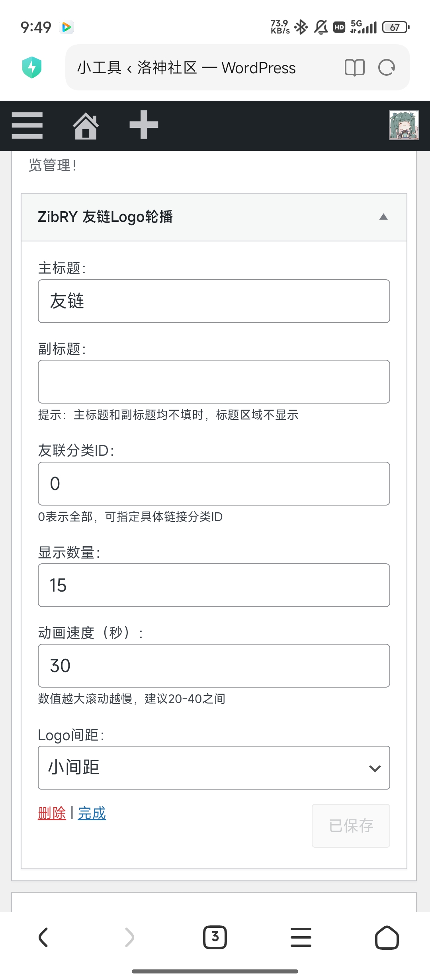Click the 删除 link to delete the widget
Image resolution: width=430 pixels, height=980 pixels.
click(x=52, y=813)
